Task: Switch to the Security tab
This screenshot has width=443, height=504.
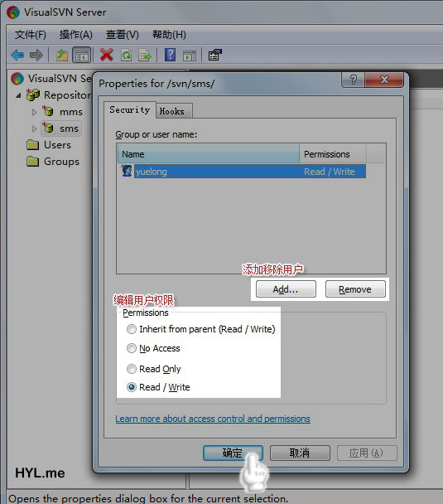Action: (x=130, y=110)
